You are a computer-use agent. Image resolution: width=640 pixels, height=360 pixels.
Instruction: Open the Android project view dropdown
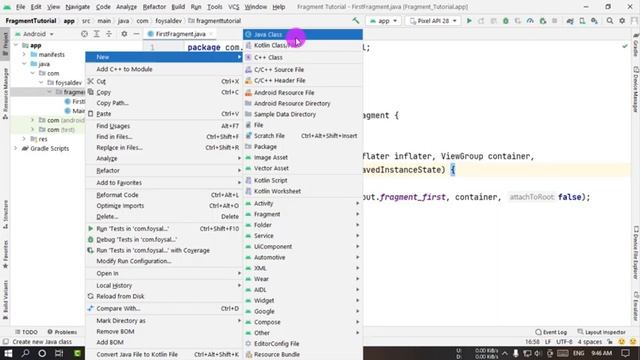click(x=34, y=34)
